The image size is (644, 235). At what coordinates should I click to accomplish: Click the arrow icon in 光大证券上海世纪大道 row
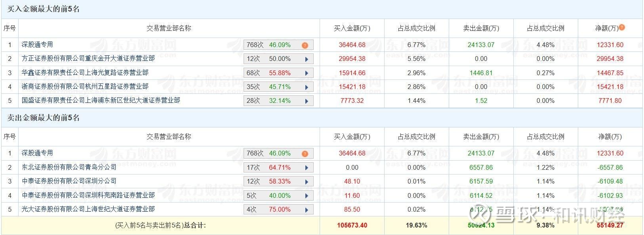[307, 210]
